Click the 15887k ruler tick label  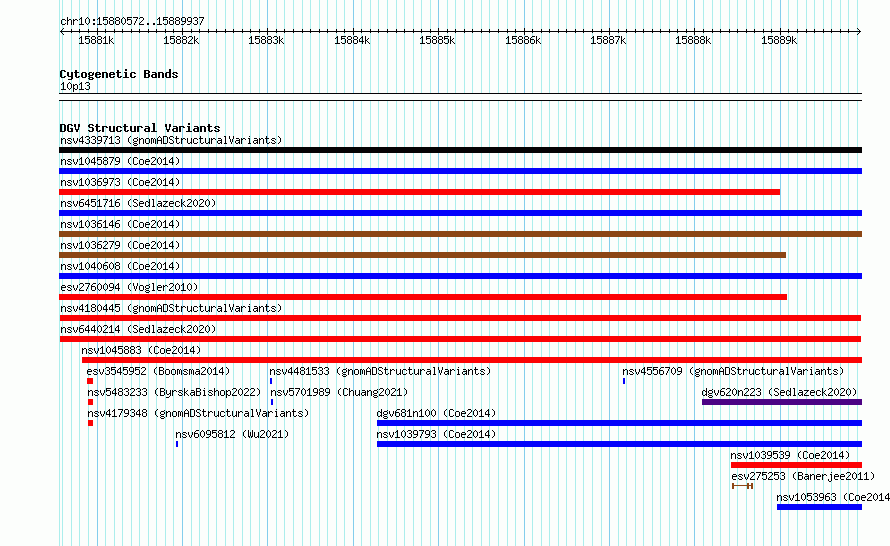[x=608, y=40]
